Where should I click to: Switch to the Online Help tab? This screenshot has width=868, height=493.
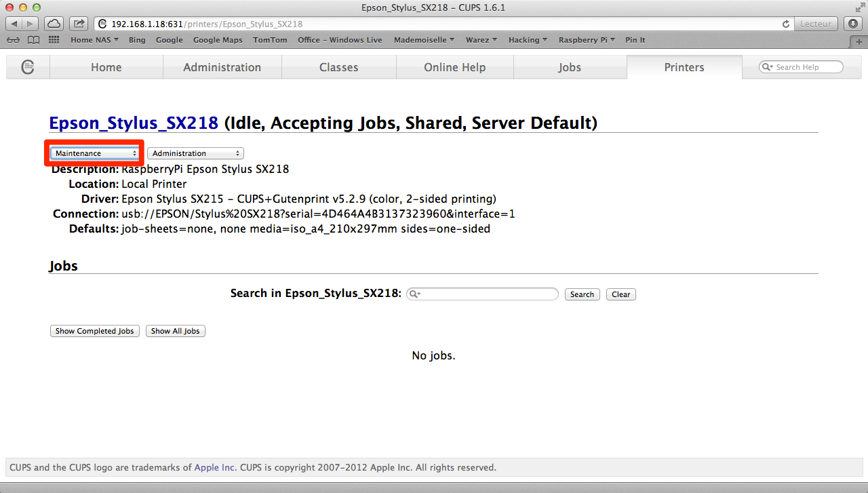pyautogui.click(x=454, y=67)
